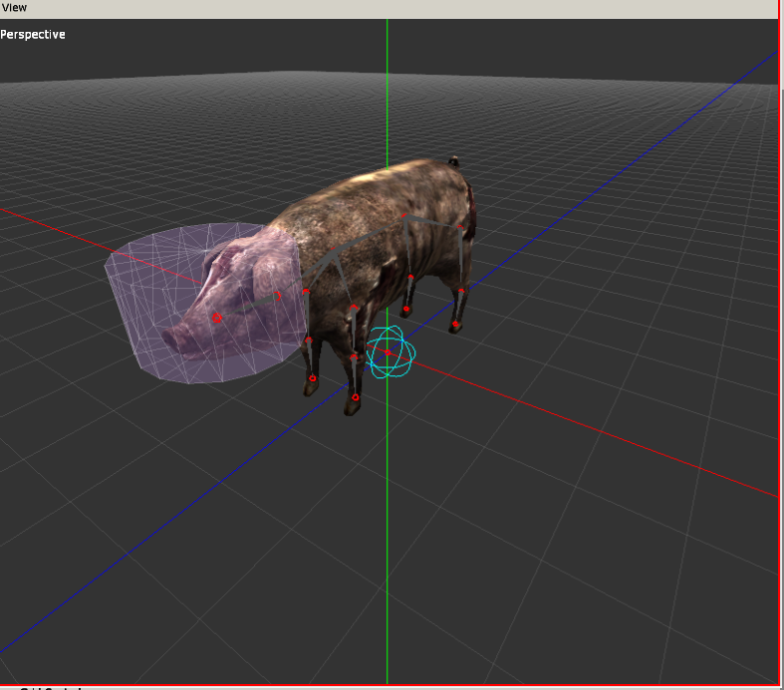Select the cyan rotation gizmo
This screenshot has height=690, width=784.
[391, 352]
